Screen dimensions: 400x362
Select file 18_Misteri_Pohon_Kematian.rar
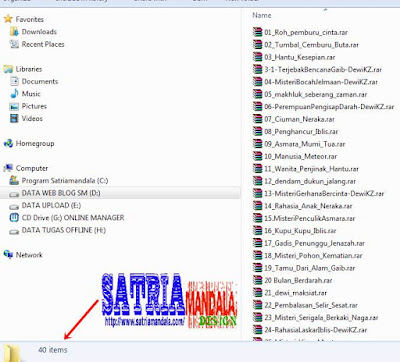pos(313,256)
